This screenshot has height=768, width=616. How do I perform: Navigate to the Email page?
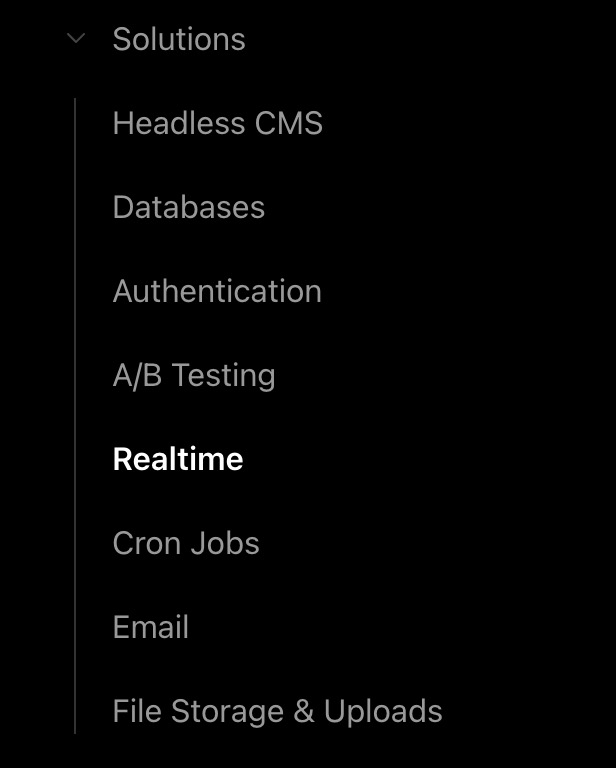point(151,627)
